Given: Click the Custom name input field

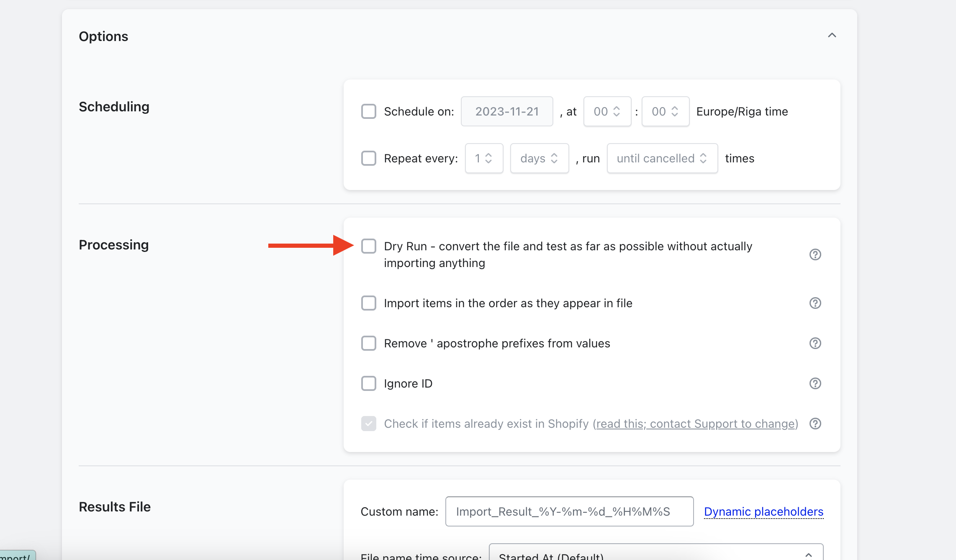Looking at the screenshot, I should pyautogui.click(x=569, y=511).
